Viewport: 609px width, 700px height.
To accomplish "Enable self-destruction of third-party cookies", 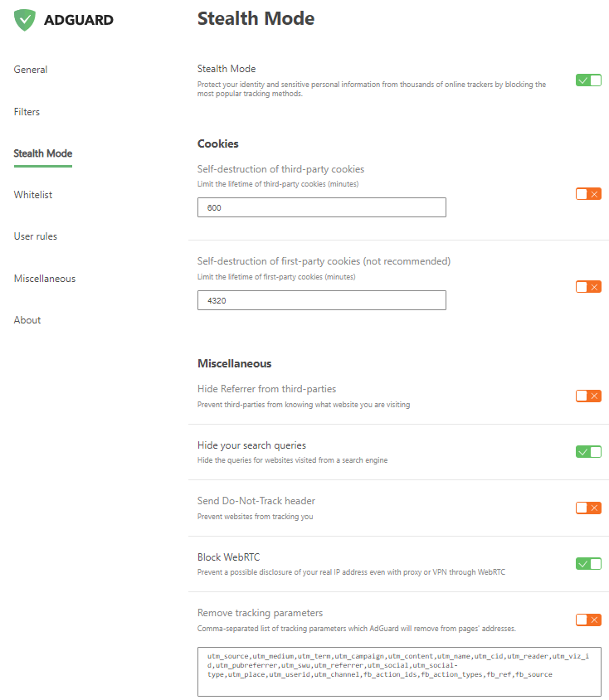I will (588, 194).
